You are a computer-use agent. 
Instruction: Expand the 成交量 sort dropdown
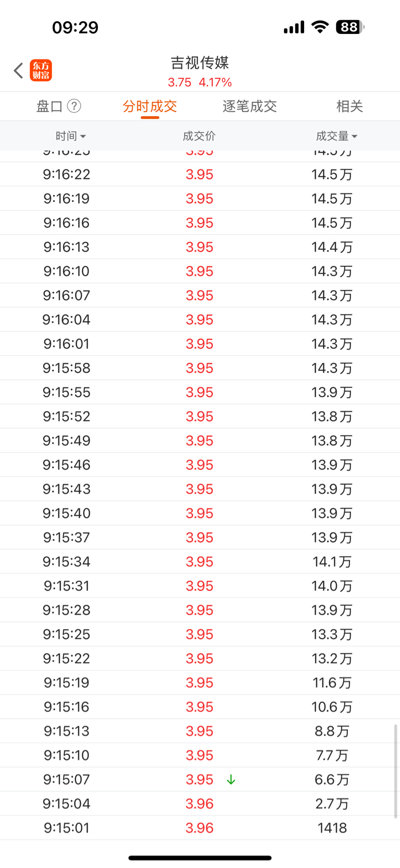pyautogui.click(x=336, y=136)
